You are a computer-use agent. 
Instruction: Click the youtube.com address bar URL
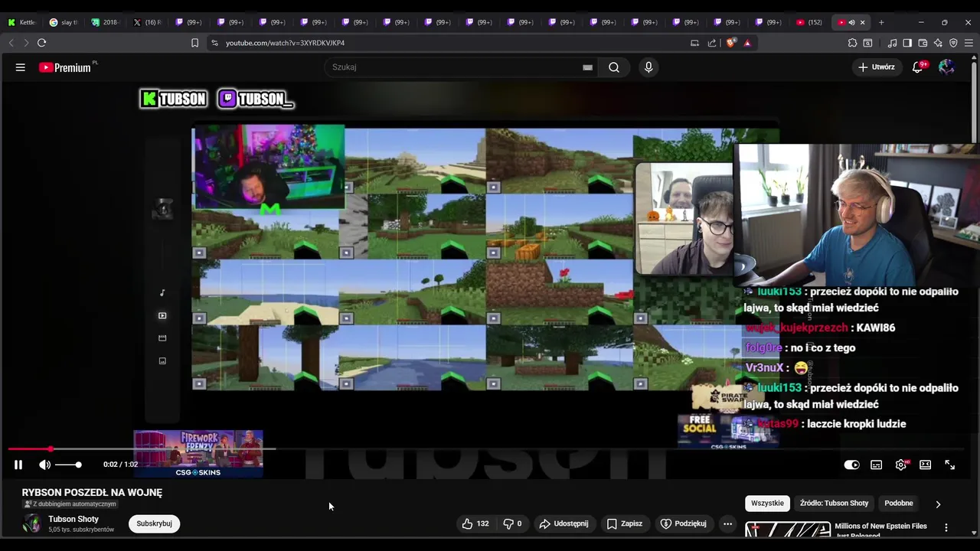(x=285, y=43)
